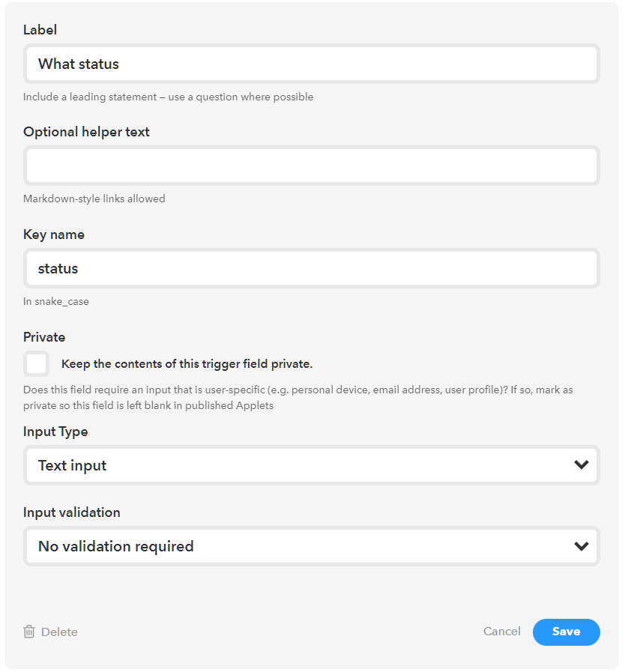
Task: Click the Delete text link
Action: [x=59, y=632]
